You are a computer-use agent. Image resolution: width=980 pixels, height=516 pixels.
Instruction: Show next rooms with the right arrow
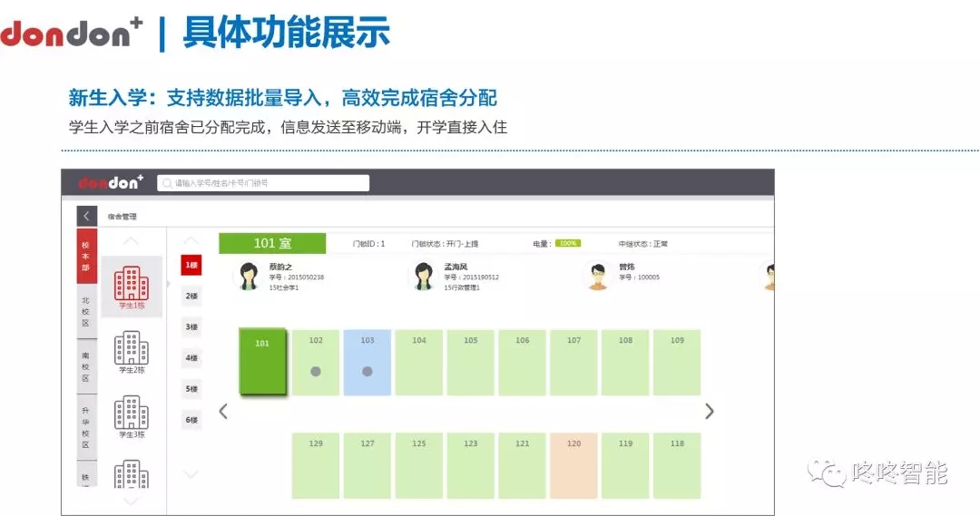(x=710, y=411)
